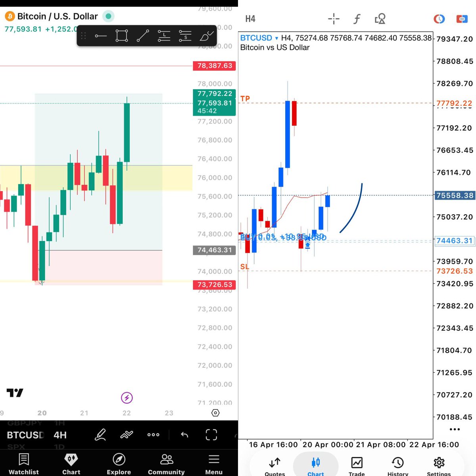Tap the 20 Apr 00:00 time label
Screen dimensions: 476x476
(328, 445)
